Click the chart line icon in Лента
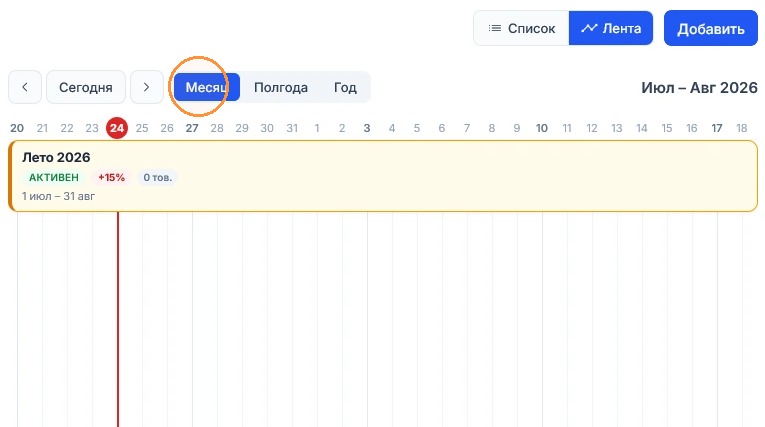The width and height of the screenshot is (765, 427). (x=589, y=28)
